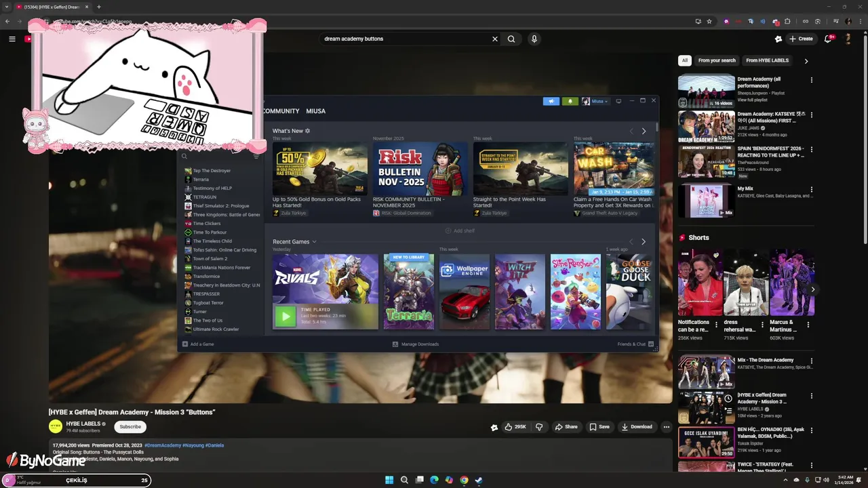This screenshot has width=868, height=488.
Task: Open What's New settings gear
Action: click(307, 131)
